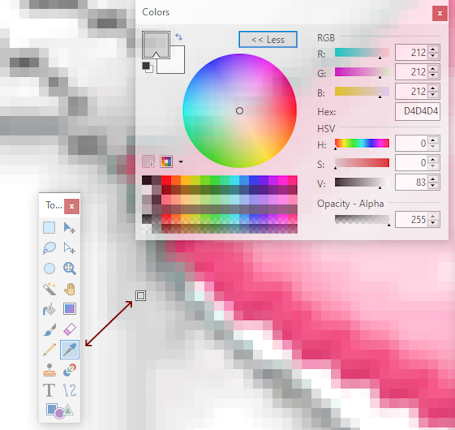Image resolution: width=455 pixels, height=430 pixels.
Task: Select the Shapes tool
Action: point(59,411)
